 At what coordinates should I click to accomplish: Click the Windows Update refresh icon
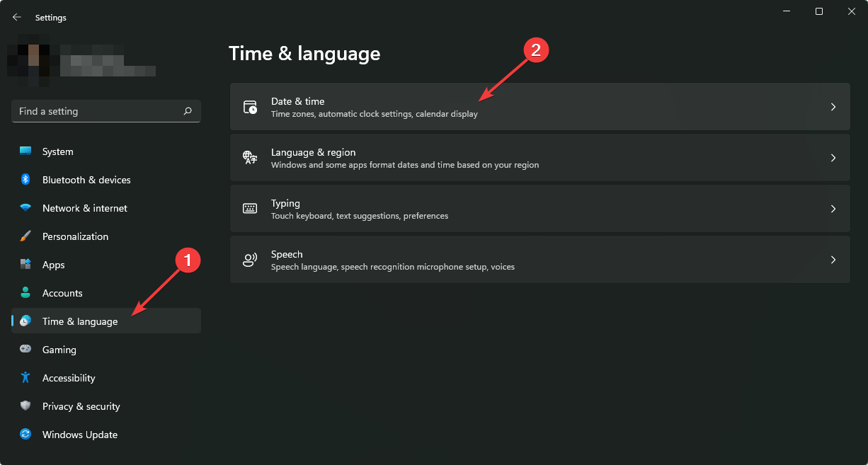[x=25, y=435]
